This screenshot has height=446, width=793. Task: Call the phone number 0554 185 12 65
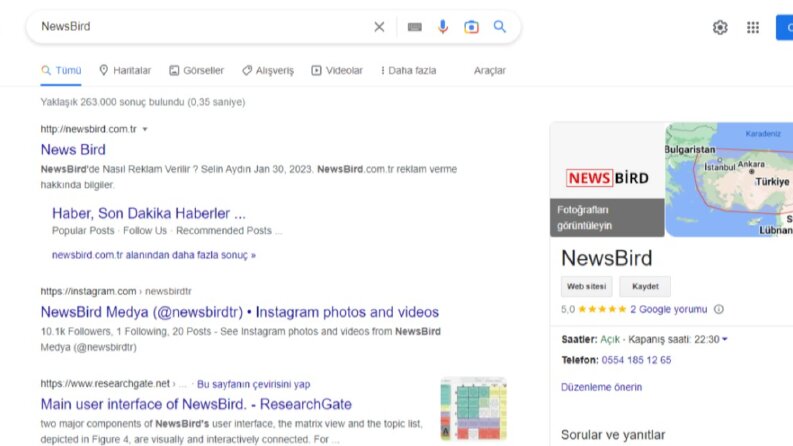[x=636, y=360]
